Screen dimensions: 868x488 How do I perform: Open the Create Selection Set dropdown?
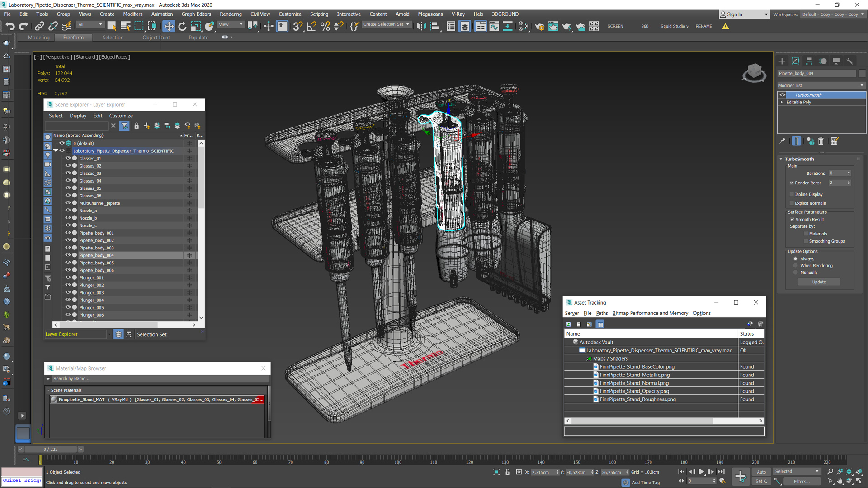[x=387, y=24]
